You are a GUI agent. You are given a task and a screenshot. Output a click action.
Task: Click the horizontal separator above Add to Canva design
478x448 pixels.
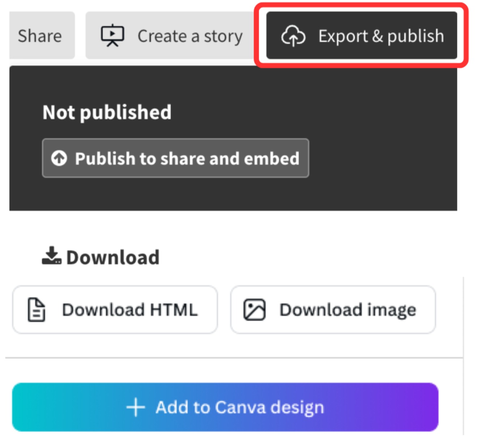[231, 358]
